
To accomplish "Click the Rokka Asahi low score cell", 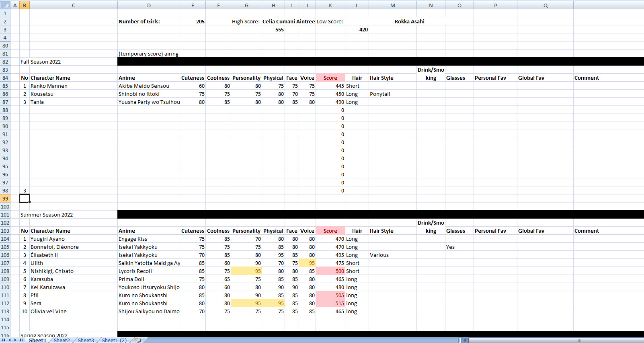I will pyautogui.click(x=409, y=21).
